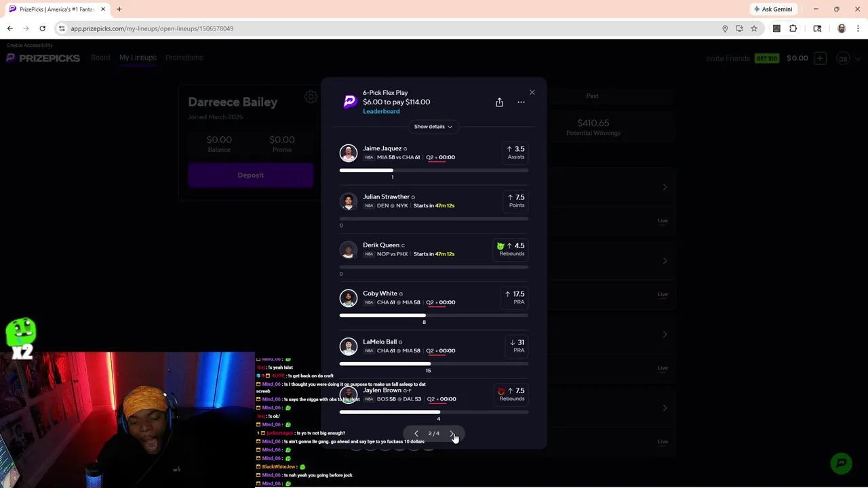
Task: Click the browser back arrow
Action: point(9,28)
